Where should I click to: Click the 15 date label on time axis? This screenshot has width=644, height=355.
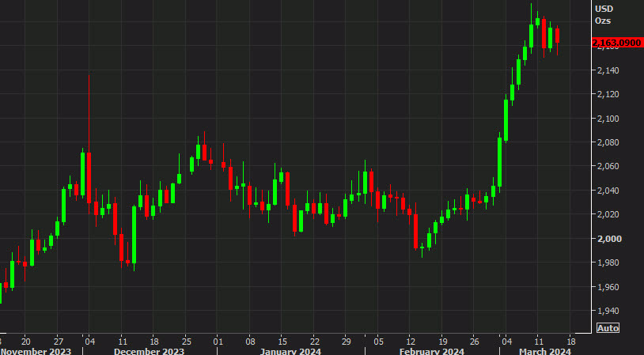click(282, 342)
